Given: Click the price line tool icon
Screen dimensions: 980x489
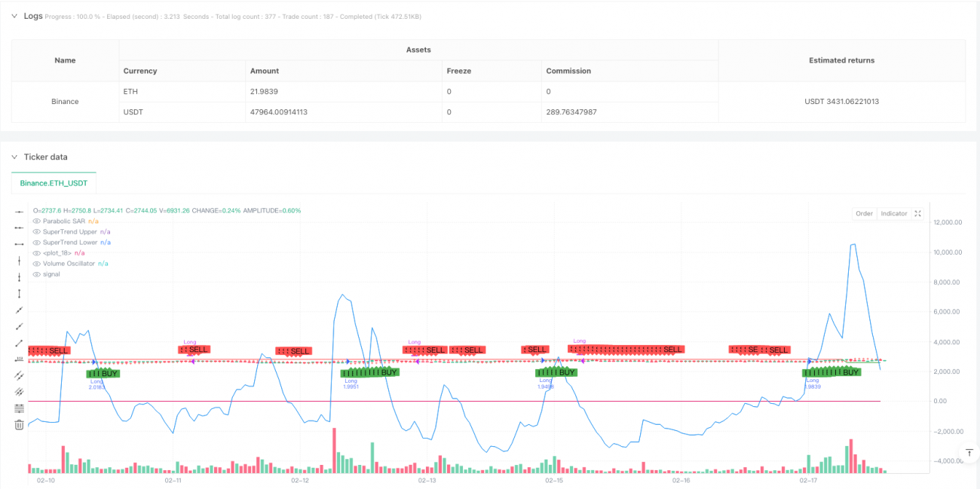Looking at the screenshot, I should (x=19, y=359).
